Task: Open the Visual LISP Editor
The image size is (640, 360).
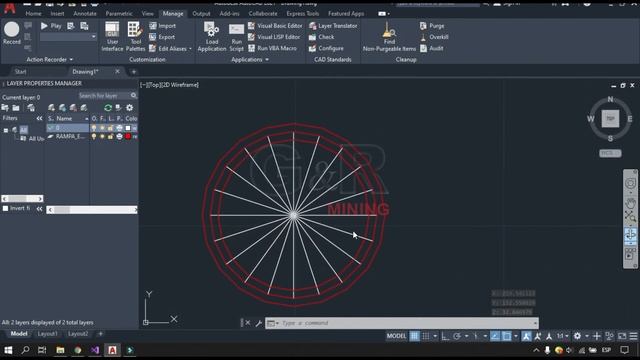Action: tap(274, 37)
